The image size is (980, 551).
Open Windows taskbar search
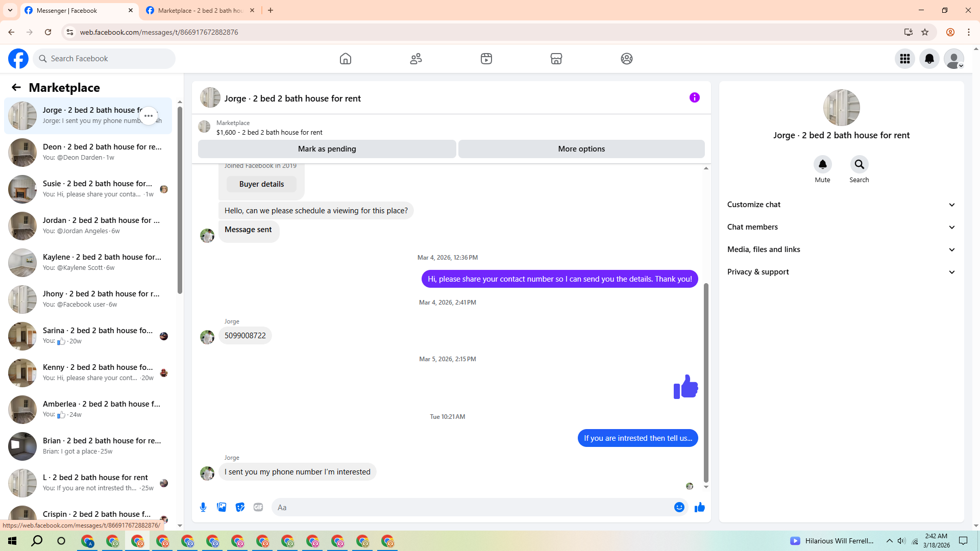pos(37,541)
